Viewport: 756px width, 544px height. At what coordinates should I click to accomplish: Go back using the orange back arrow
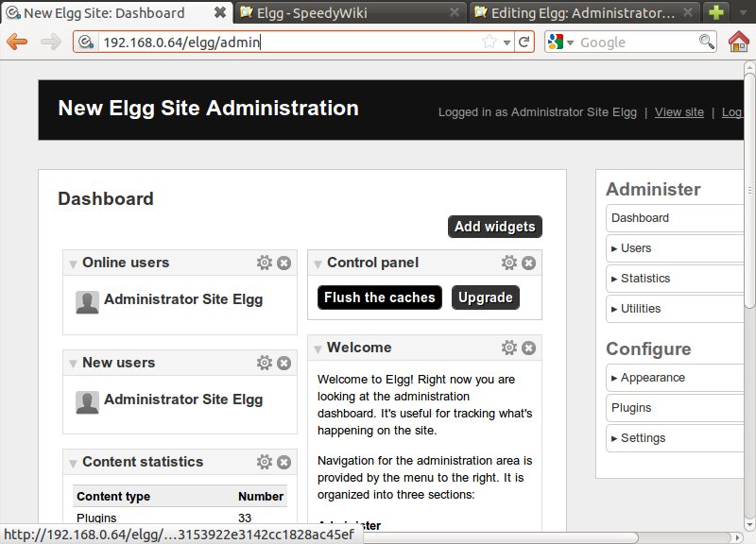click(x=17, y=42)
